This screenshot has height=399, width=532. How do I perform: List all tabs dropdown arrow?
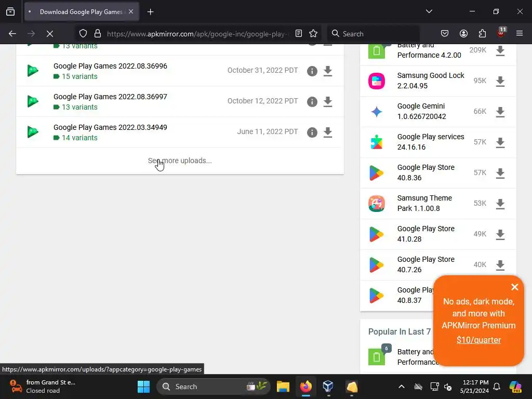click(429, 11)
